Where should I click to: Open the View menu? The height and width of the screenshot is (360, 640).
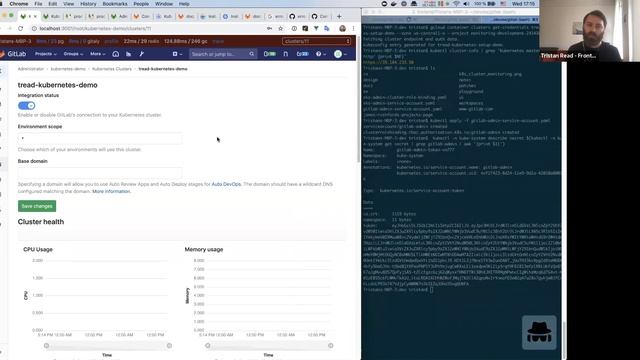[x=69, y=4]
